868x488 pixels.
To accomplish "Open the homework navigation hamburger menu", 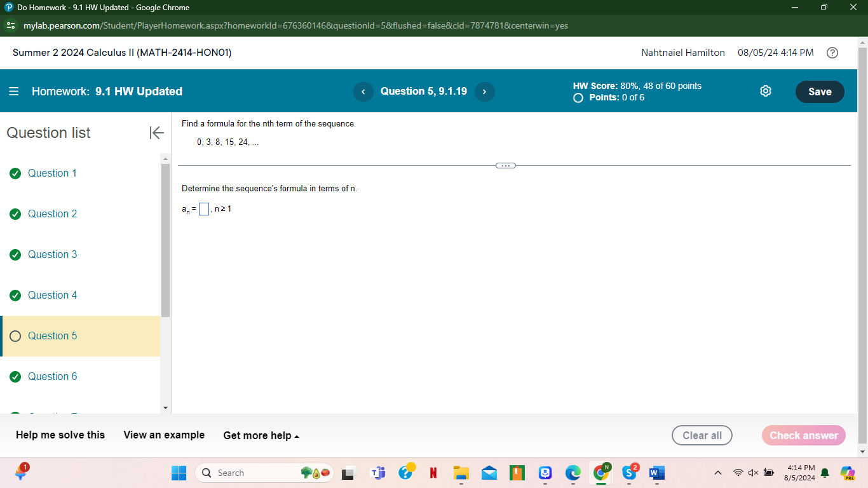I will point(13,91).
